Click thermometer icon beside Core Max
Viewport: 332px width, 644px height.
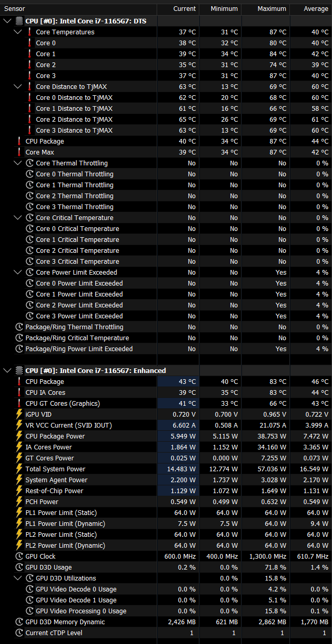19,152
